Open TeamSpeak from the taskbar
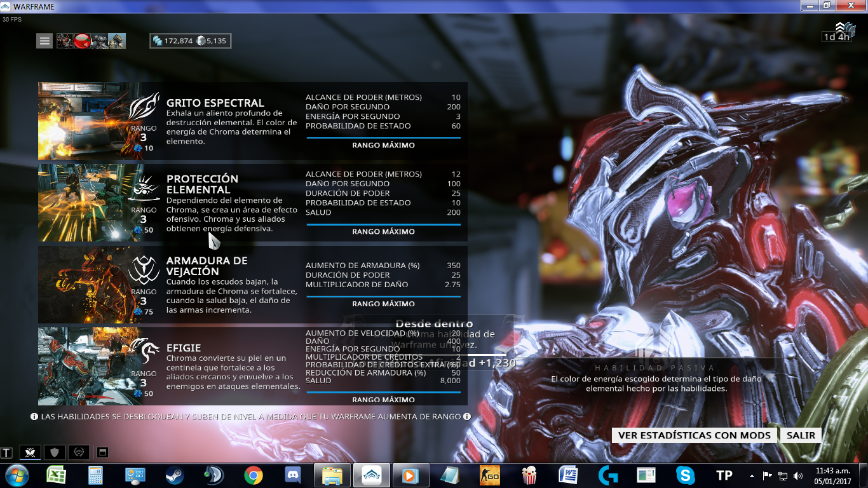868x488 pixels. pos(214,475)
